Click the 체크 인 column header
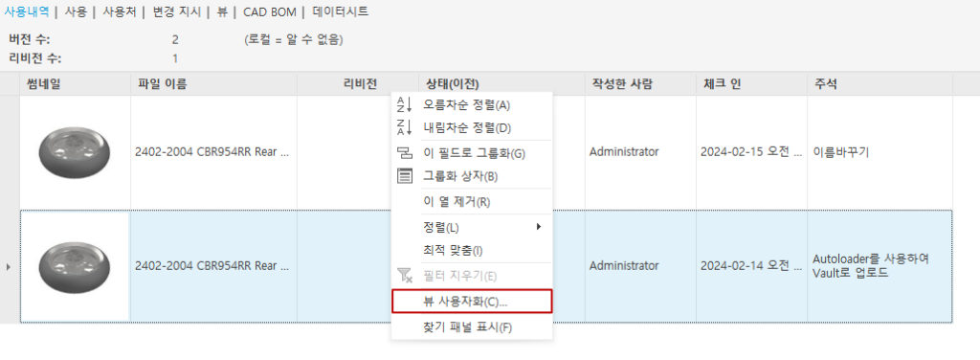 [751, 83]
